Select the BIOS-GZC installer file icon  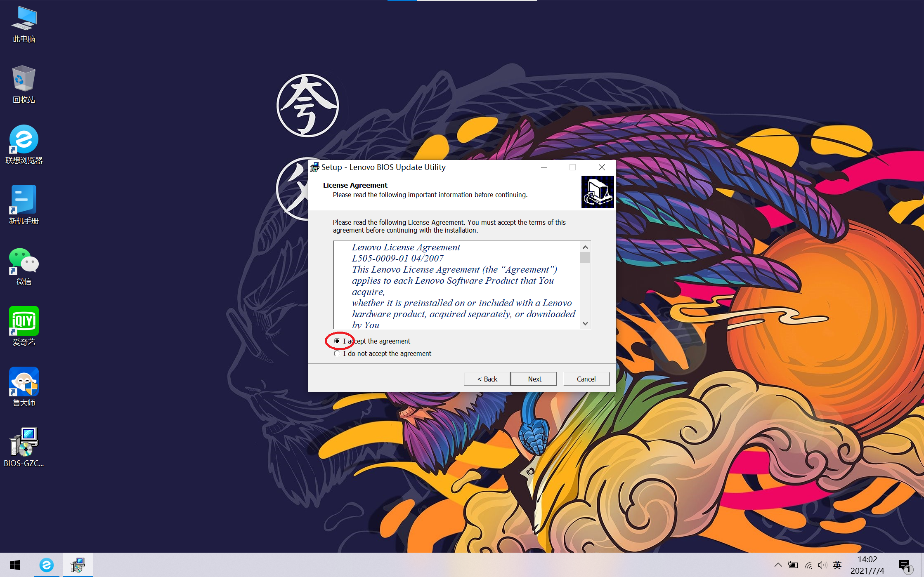point(24,447)
